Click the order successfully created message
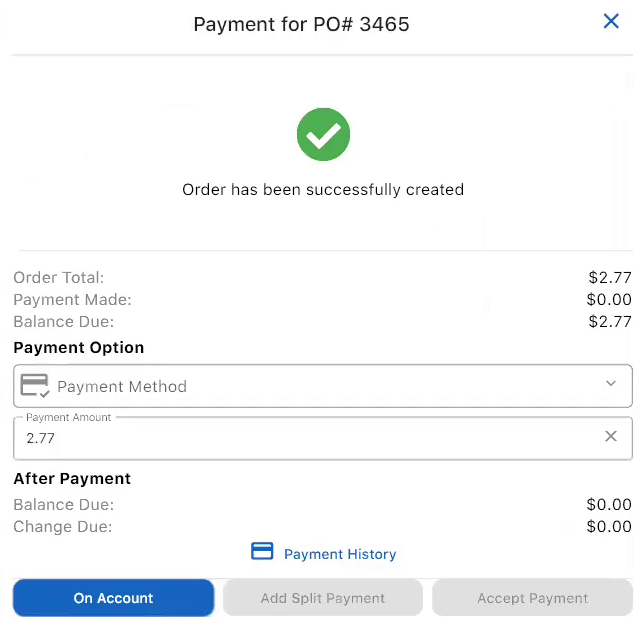This screenshot has width=641, height=617. 322,189
